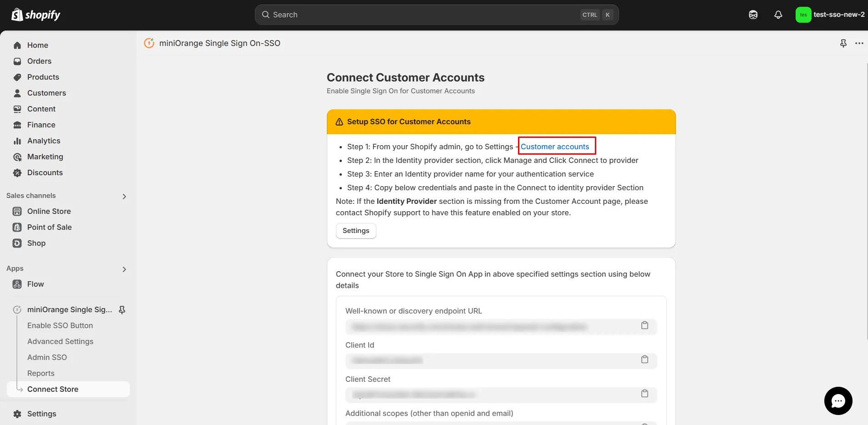This screenshot has width=868, height=425.
Task: Expand Apps section chevron
Action: pyautogui.click(x=124, y=269)
